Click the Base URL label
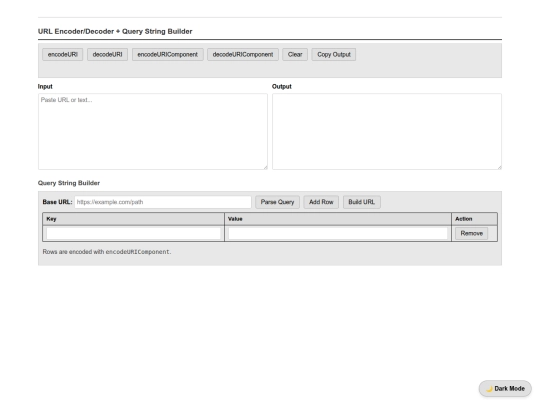This screenshot has height=405, width=540. [x=57, y=202]
